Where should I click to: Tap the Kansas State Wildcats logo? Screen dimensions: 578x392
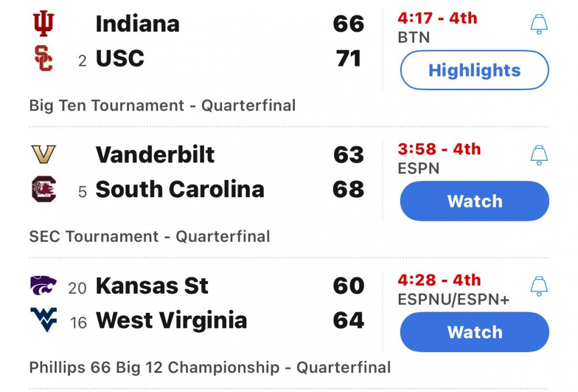pyautogui.click(x=43, y=286)
